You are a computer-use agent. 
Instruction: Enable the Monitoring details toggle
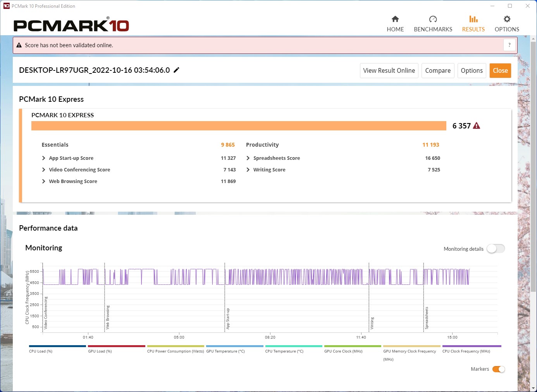(x=496, y=249)
